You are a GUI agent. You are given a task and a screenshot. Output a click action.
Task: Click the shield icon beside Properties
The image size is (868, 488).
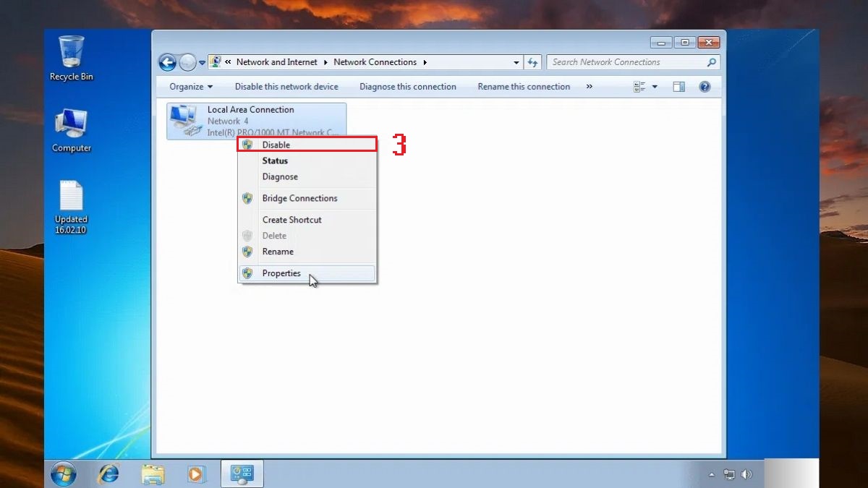247,273
